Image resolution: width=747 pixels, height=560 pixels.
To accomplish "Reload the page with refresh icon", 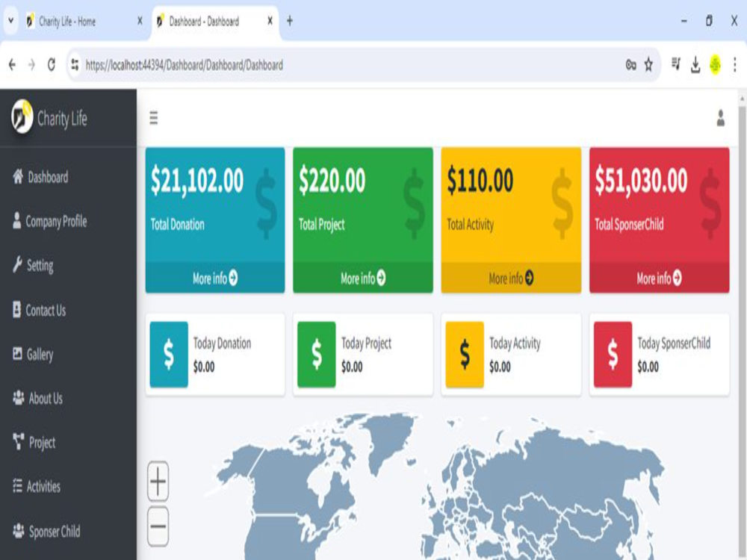I will coord(52,65).
